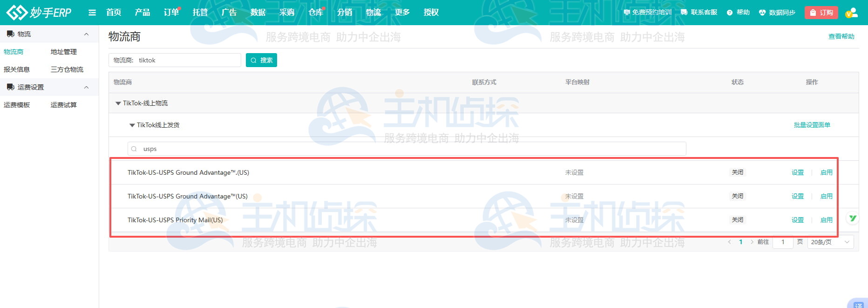Viewport: 868px width, 308px height.
Task: Open the 授权 menu
Action: (x=431, y=13)
